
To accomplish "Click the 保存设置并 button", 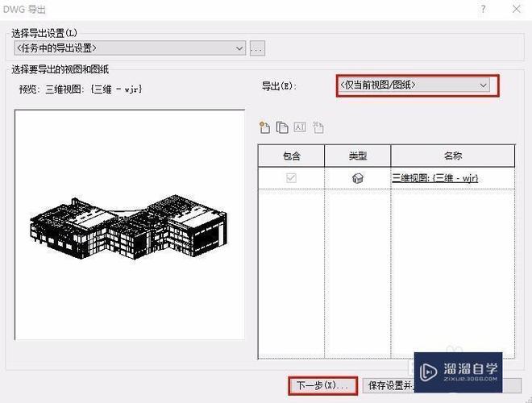I will [x=389, y=386].
